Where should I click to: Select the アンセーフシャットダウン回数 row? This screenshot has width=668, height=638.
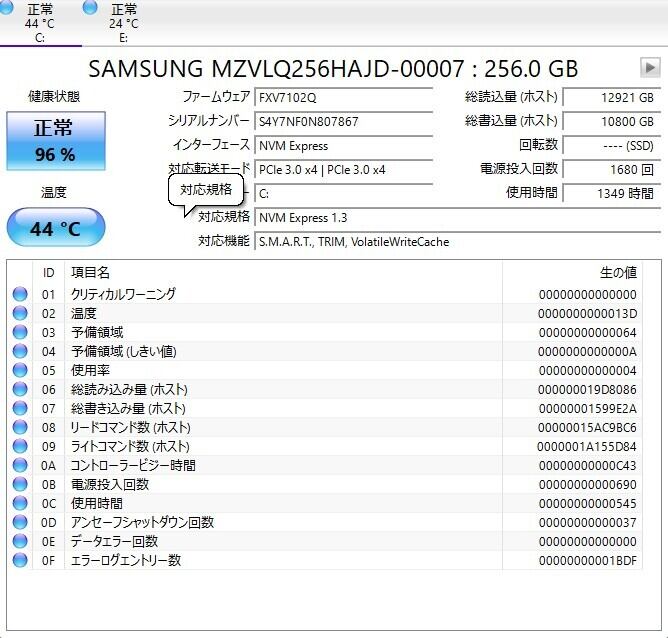click(325, 522)
